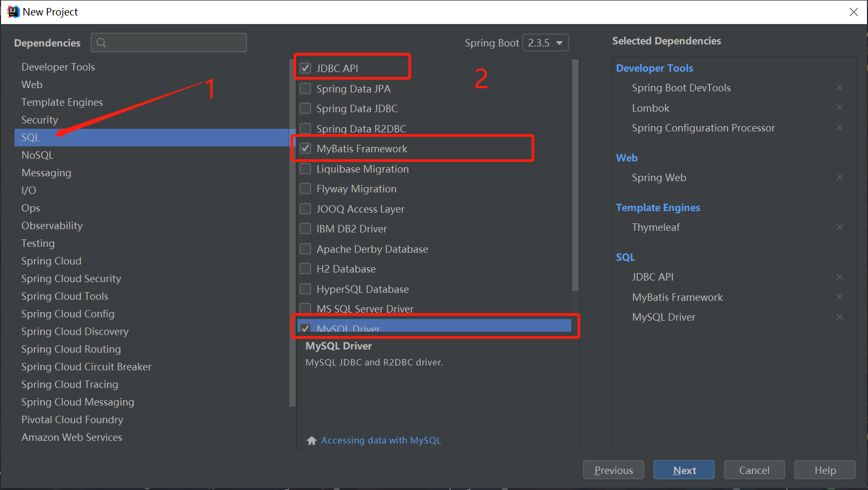Remove MySQL Driver from selected dependencies
Screen dimensions: 868x490
click(x=839, y=317)
